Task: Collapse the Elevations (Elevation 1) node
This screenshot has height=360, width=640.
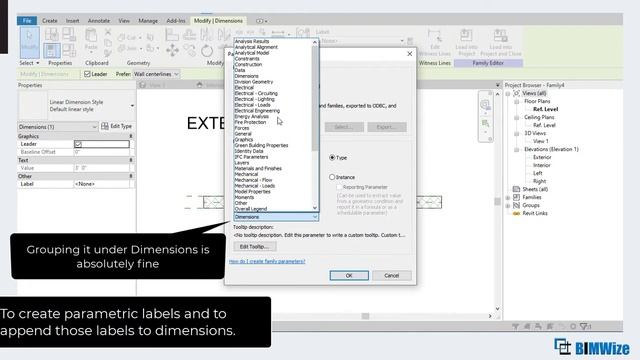Action: pos(516,149)
